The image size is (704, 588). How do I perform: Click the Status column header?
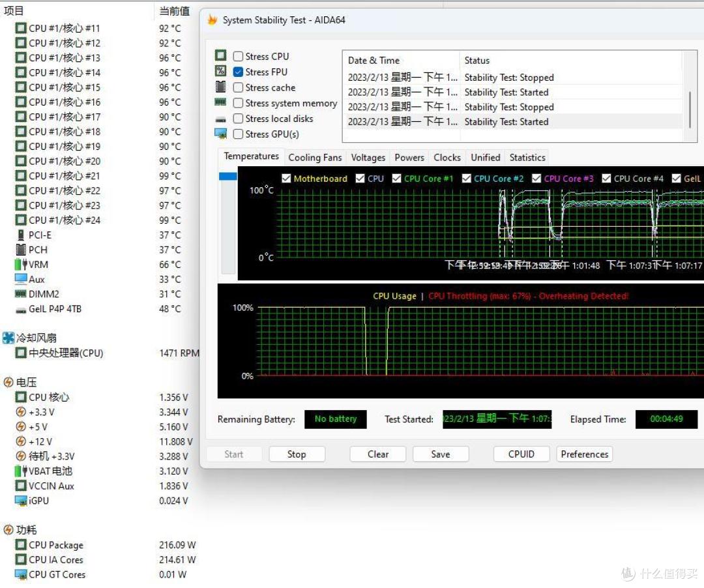(571, 60)
